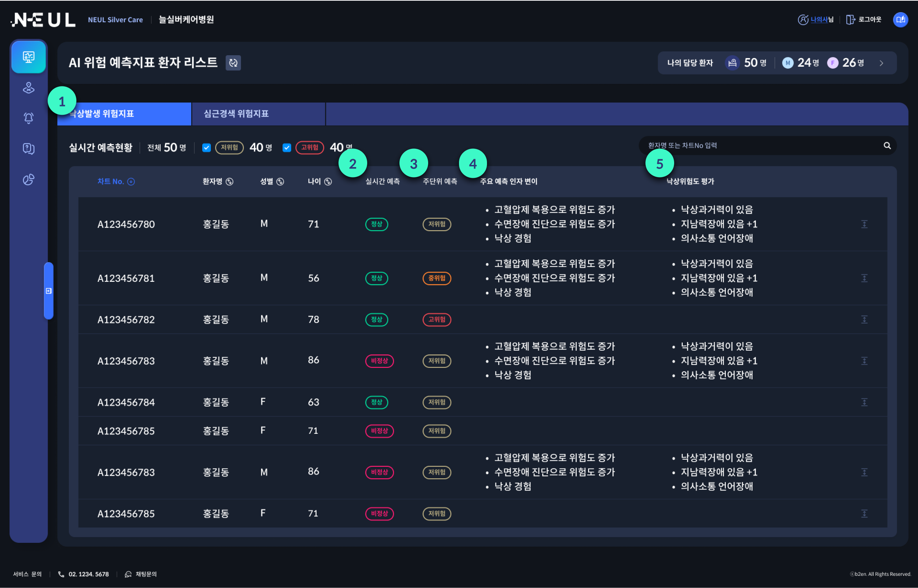Open patient summary via the chevron near 26명
The image size is (918, 588).
(882, 63)
